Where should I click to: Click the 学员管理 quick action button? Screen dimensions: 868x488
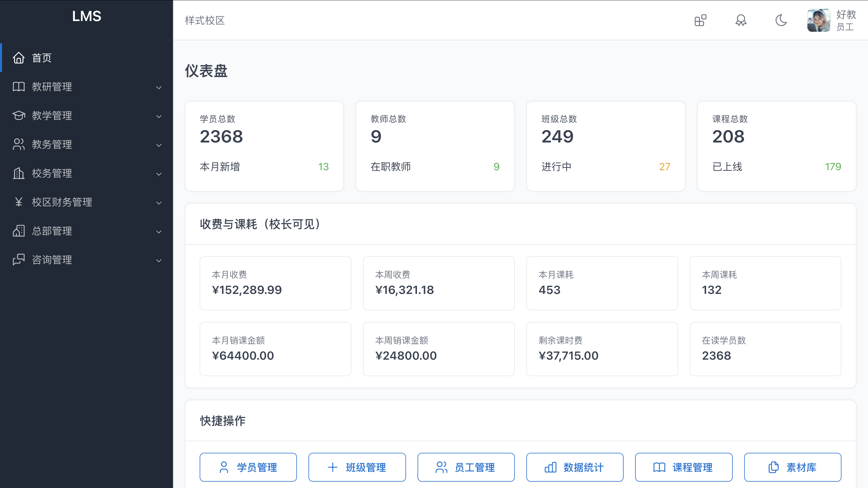click(x=248, y=467)
